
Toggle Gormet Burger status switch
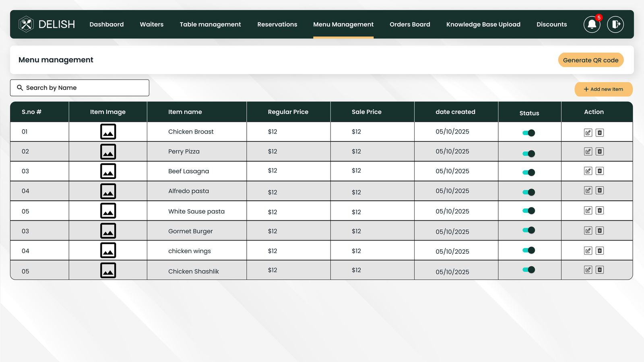click(x=529, y=230)
